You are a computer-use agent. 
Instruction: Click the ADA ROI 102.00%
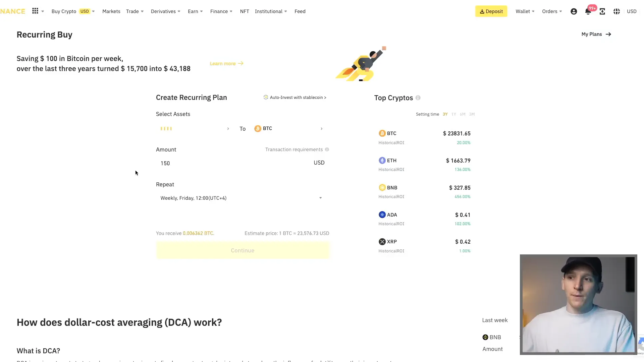pos(463,224)
